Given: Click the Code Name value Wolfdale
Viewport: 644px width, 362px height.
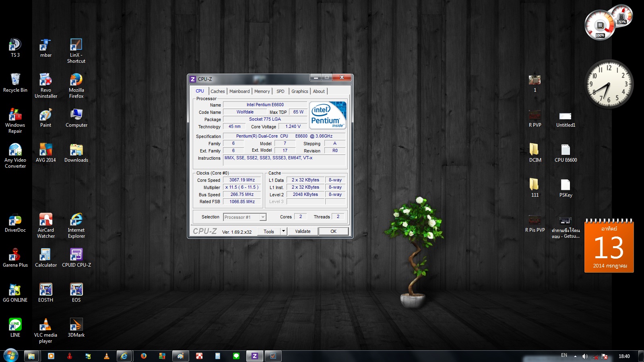Looking at the screenshot, I should pyautogui.click(x=245, y=112).
